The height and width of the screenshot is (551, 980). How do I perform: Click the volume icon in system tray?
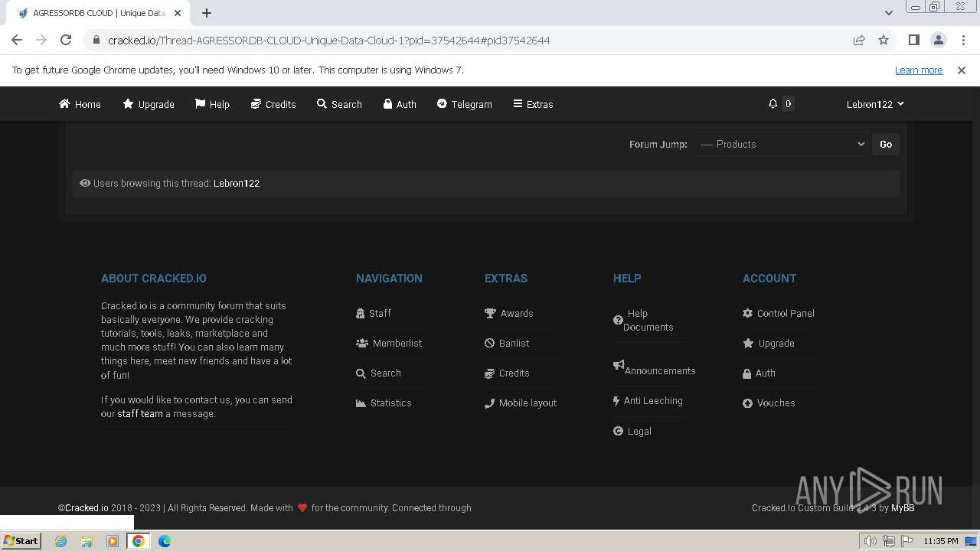pos(870,541)
